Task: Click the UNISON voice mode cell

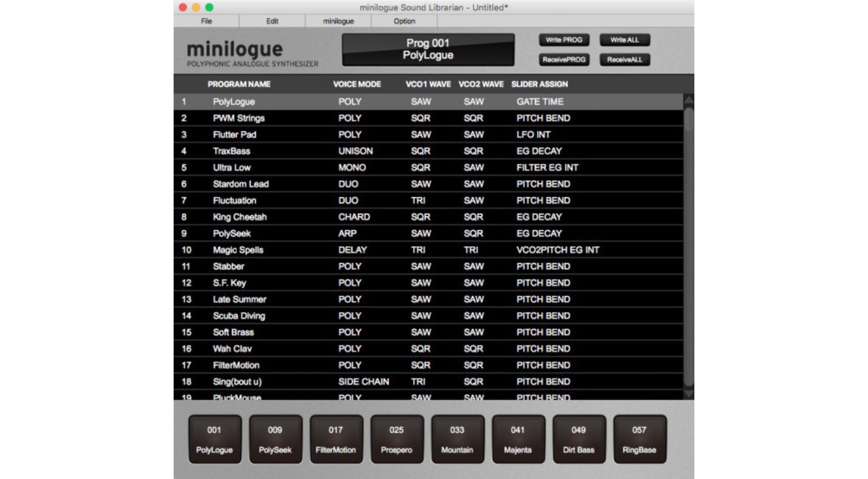Action: (x=355, y=151)
